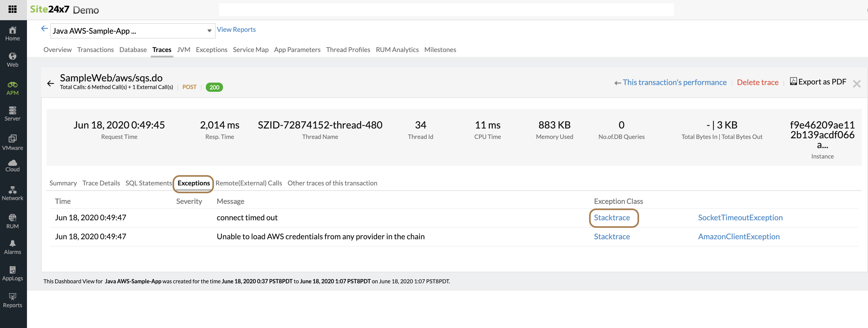Open Reports in the sidebar
This screenshot has height=328, width=868.
pyautogui.click(x=13, y=300)
